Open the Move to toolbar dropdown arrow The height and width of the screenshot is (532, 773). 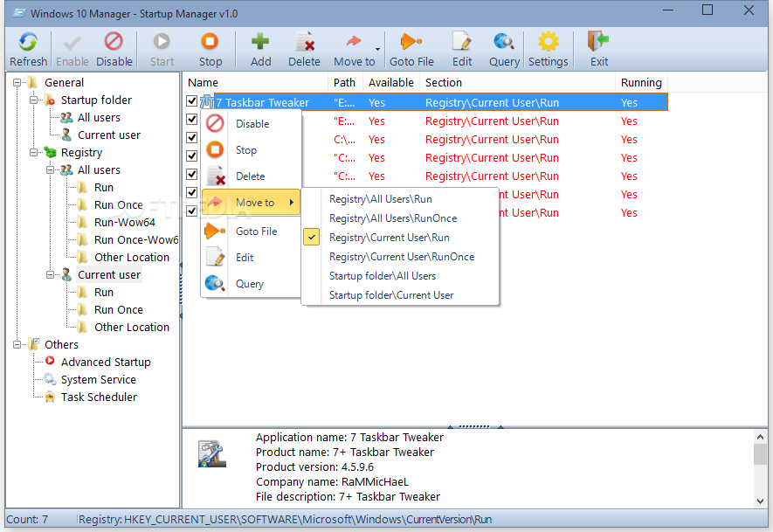pos(377,49)
